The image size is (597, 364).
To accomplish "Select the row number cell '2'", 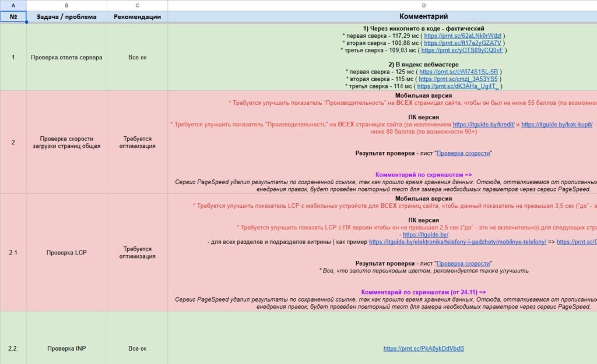I will pyautogui.click(x=13, y=142).
